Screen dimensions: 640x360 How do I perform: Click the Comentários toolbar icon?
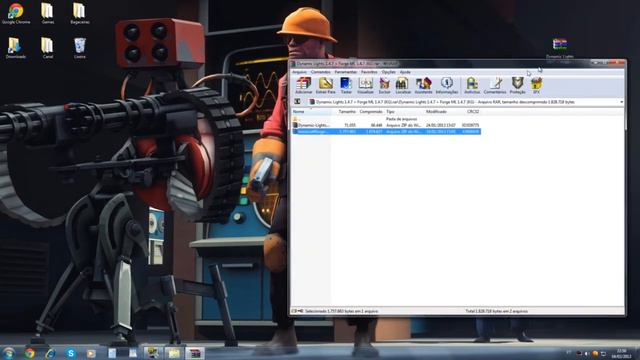point(495,85)
